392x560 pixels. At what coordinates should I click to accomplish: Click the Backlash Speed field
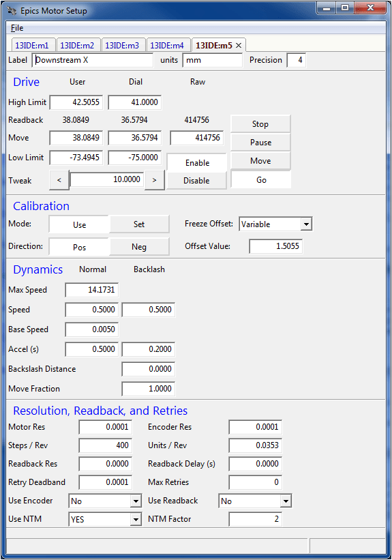tap(149, 310)
